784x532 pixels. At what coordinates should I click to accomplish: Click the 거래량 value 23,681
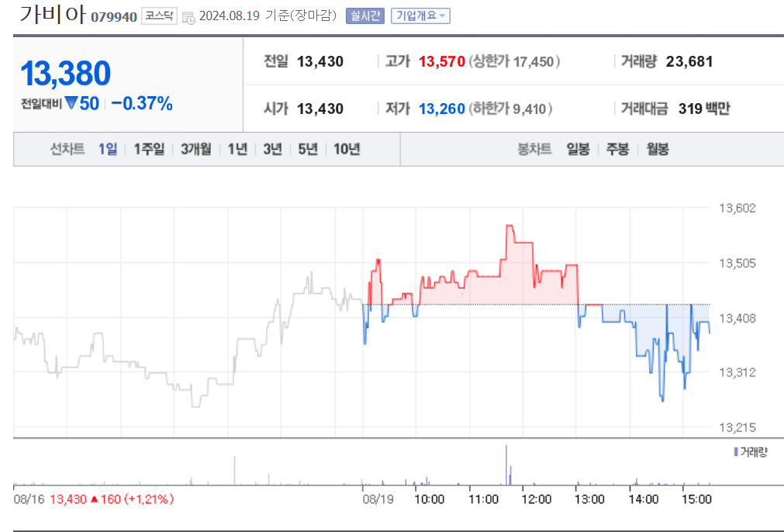click(689, 61)
